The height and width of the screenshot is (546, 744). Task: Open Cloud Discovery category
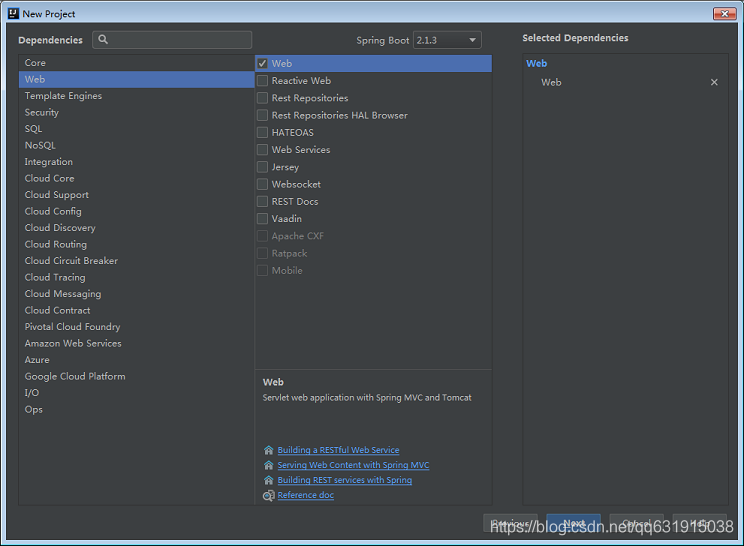[x=136, y=228]
